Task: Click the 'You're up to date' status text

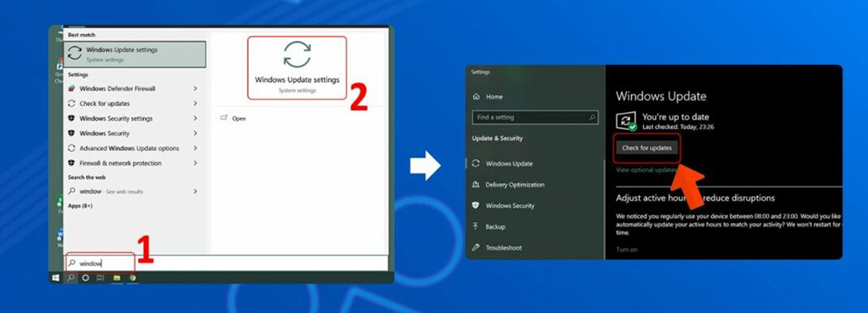Action: [x=675, y=117]
